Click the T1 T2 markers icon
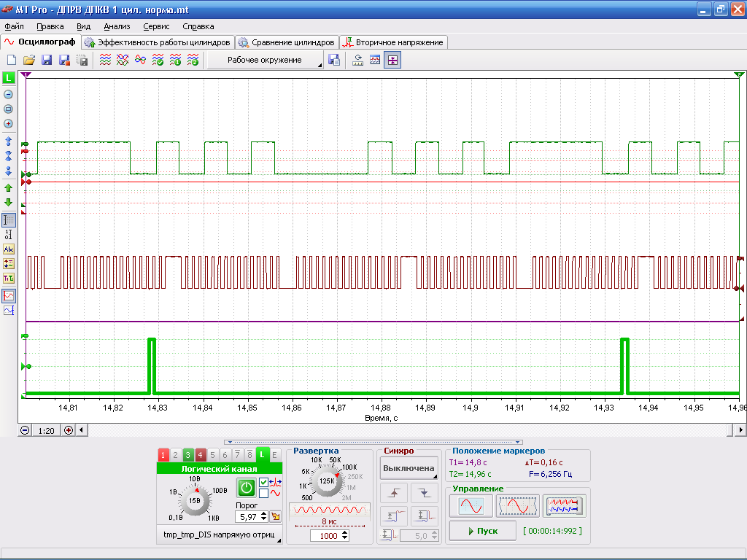Image resolution: width=747 pixels, height=560 pixels. point(9,279)
